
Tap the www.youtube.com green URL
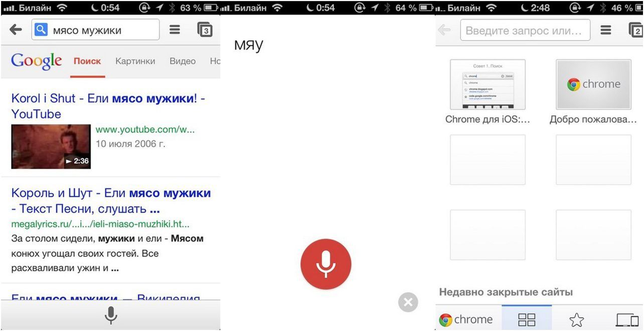coord(145,130)
